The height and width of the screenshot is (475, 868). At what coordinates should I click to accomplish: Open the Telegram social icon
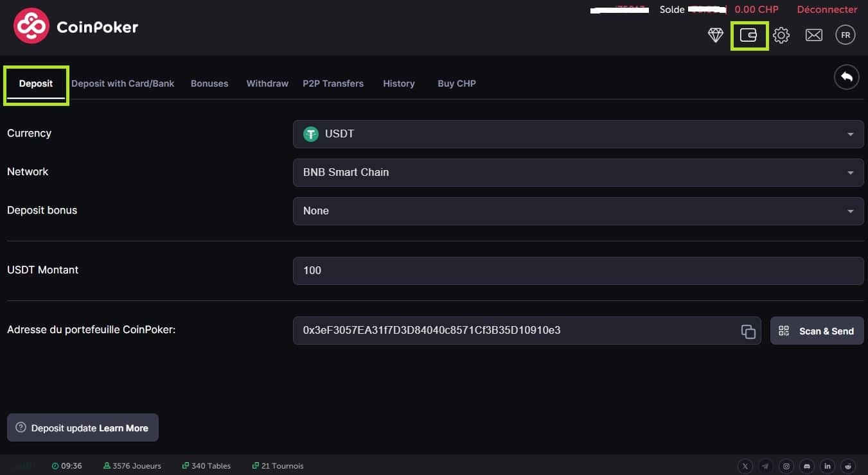click(x=765, y=466)
